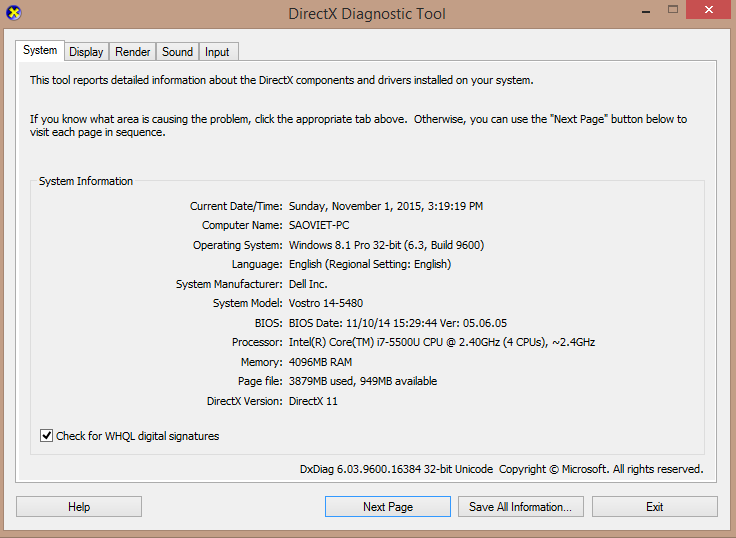Click the DxDiag version copyright line

[x=501, y=469]
